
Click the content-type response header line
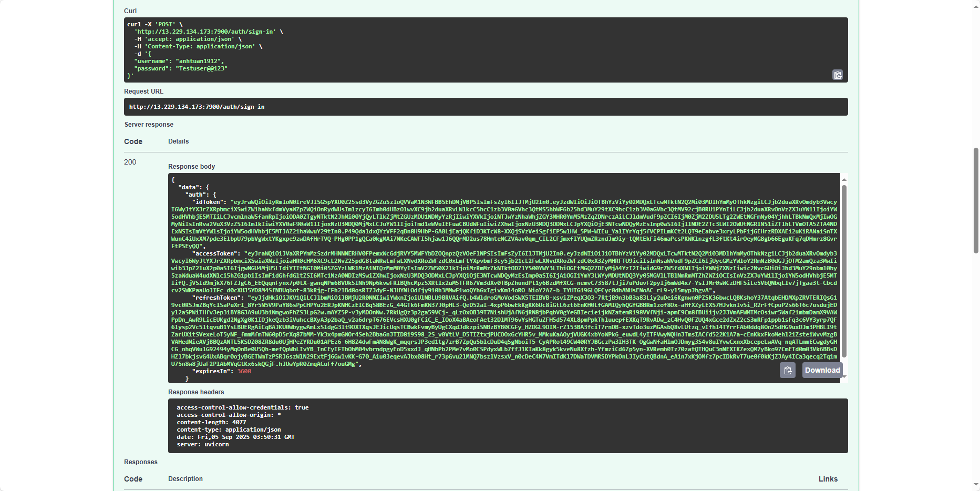229,429
